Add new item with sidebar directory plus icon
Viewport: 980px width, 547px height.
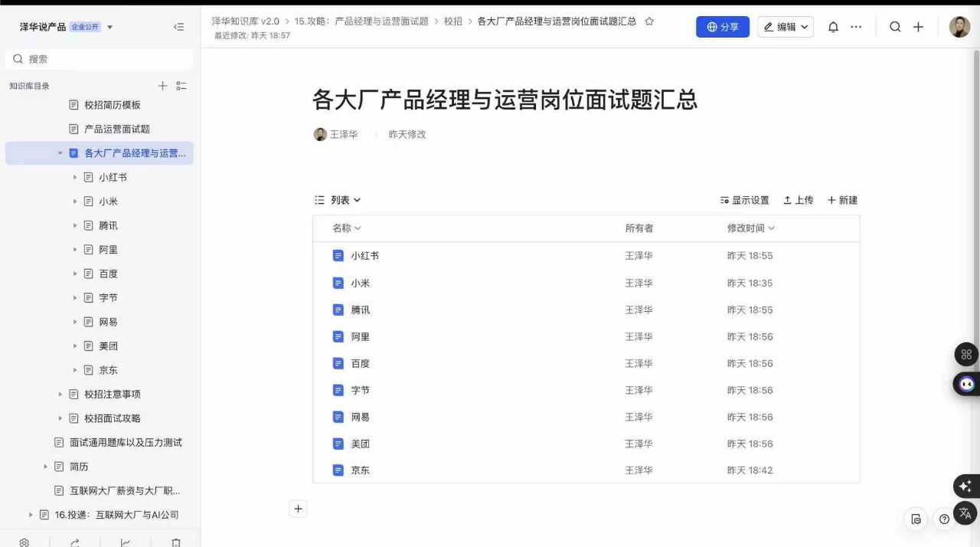click(162, 86)
